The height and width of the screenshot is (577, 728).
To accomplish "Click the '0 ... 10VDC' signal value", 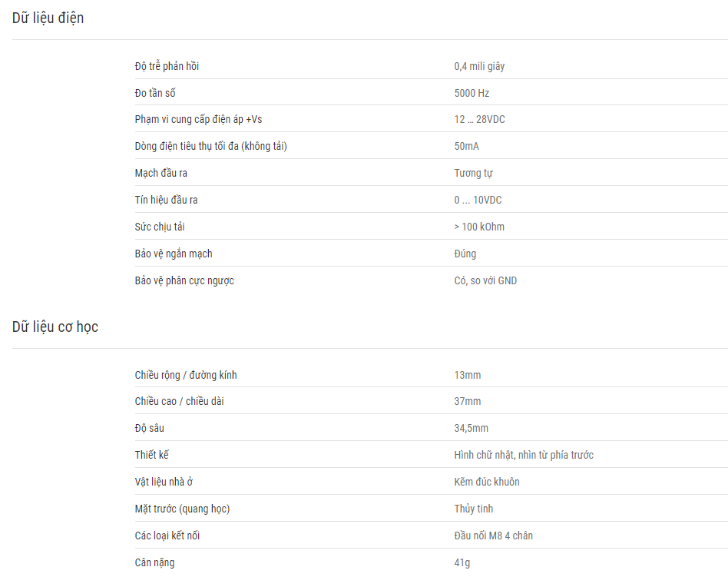I will pos(478,201).
